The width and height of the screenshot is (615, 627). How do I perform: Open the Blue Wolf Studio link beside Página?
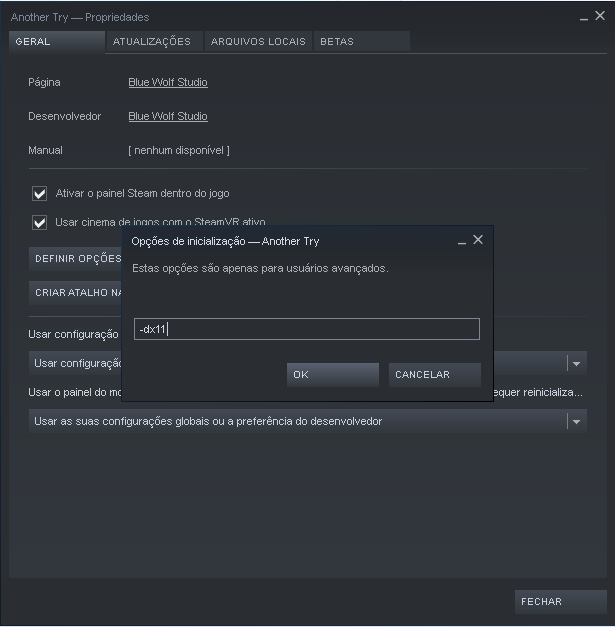point(168,82)
